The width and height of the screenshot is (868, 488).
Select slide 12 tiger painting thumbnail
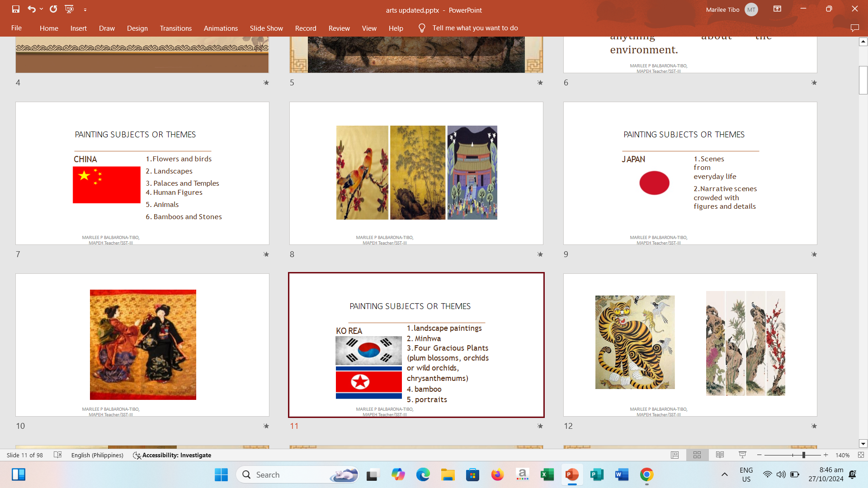coord(690,345)
